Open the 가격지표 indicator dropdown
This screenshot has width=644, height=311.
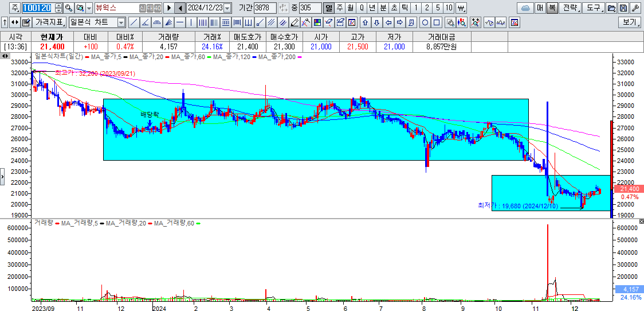tap(49, 23)
